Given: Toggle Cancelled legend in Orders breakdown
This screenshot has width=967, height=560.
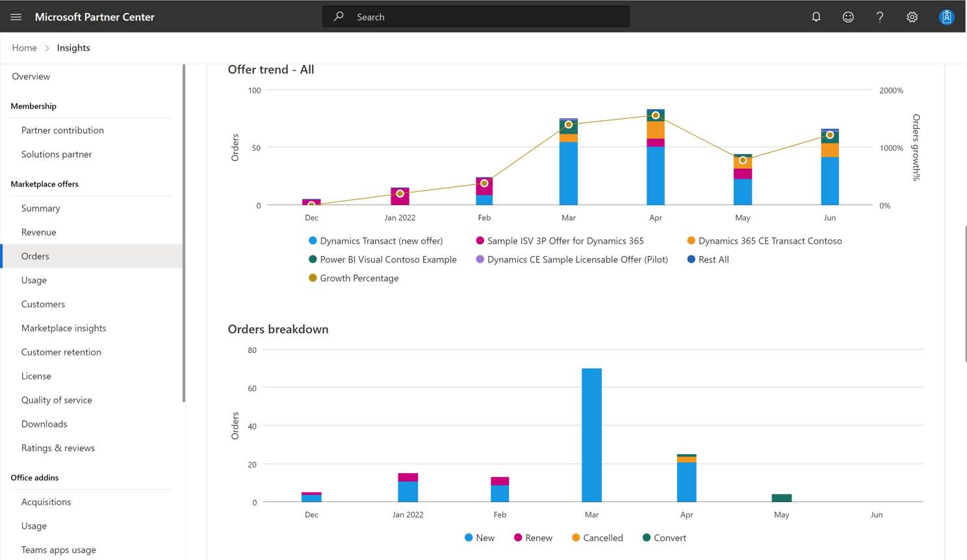Looking at the screenshot, I should [597, 538].
